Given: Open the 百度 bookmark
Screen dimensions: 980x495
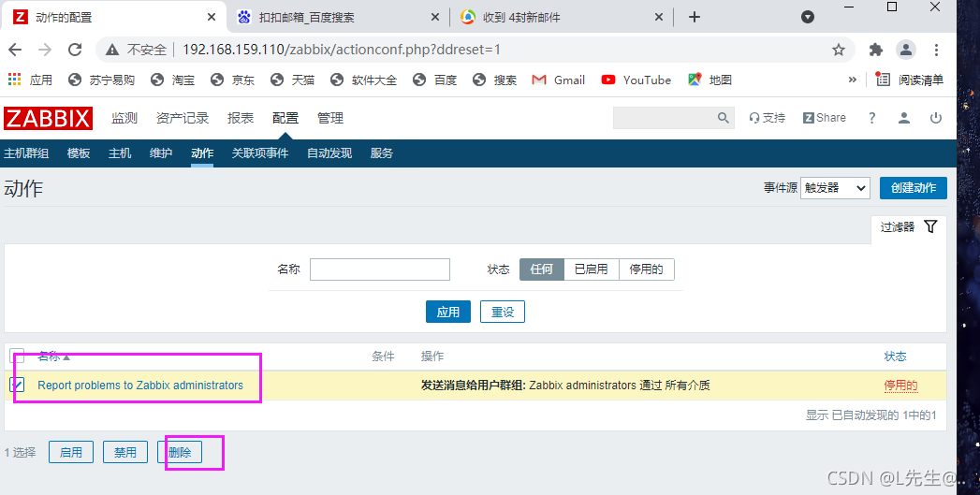Looking at the screenshot, I should click(435, 80).
